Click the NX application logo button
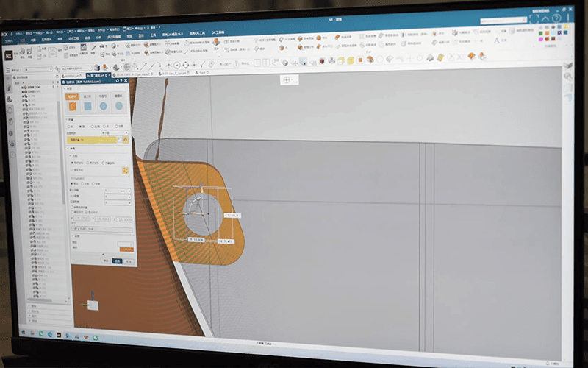 [9, 56]
